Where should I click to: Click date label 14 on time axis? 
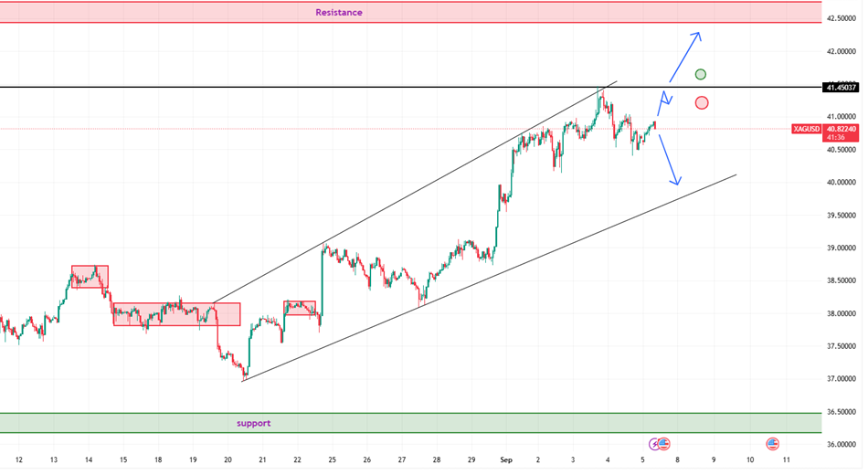(x=89, y=459)
